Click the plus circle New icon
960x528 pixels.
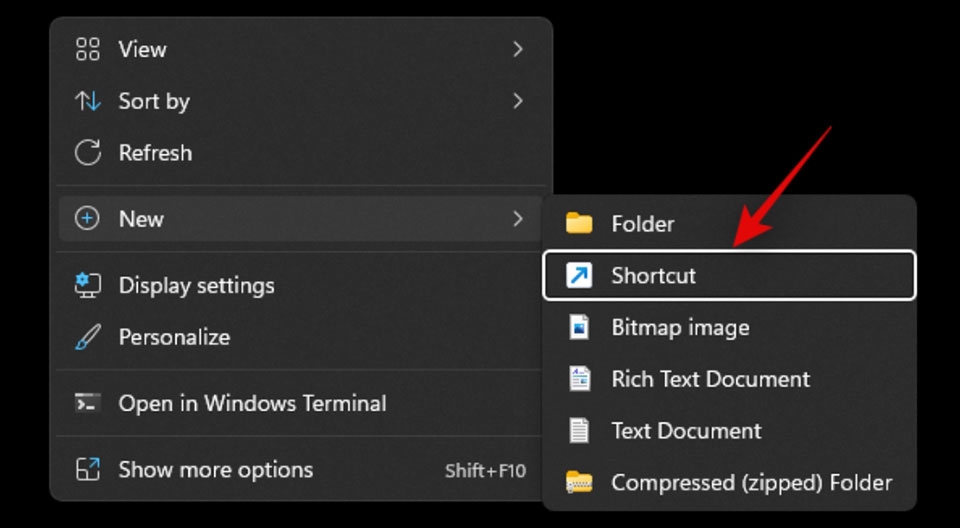pyautogui.click(x=87, y=218)
